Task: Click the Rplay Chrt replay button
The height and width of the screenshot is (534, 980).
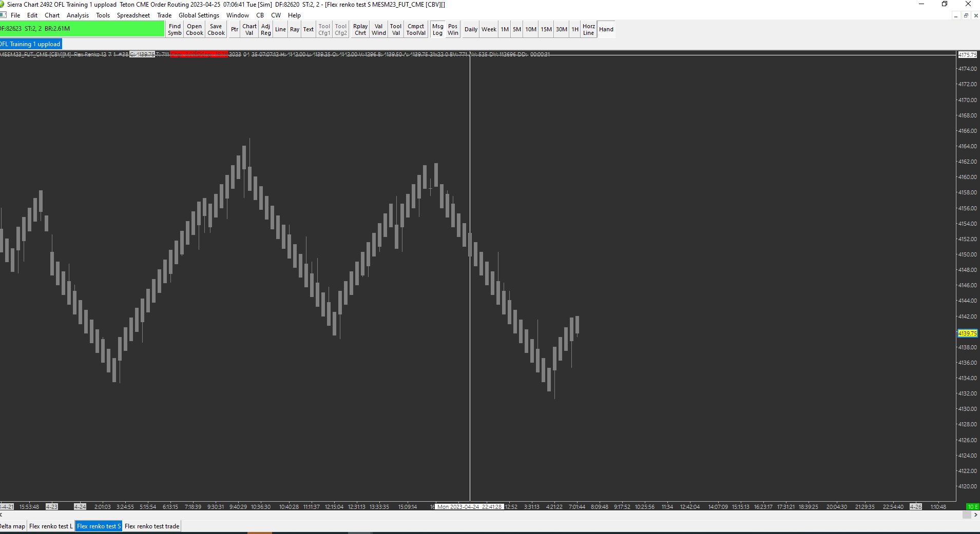Action: [360, 29]
